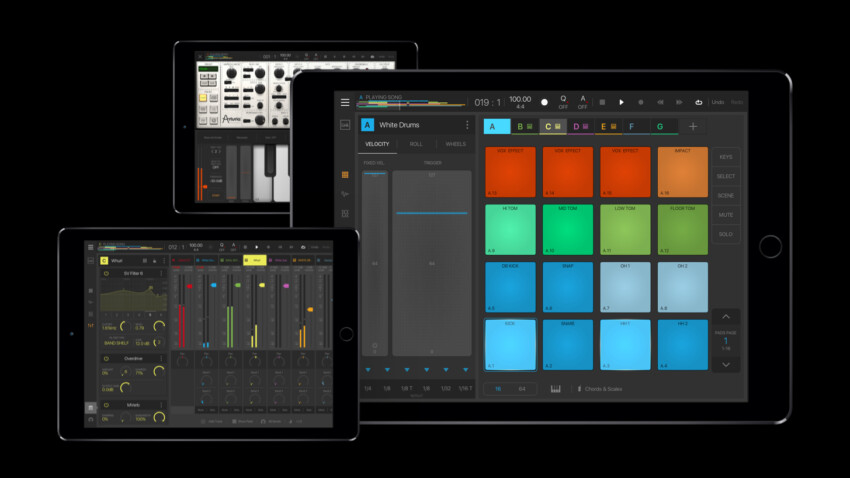
Task: Open the waveform editor sidebar icon
Action: 345,194
